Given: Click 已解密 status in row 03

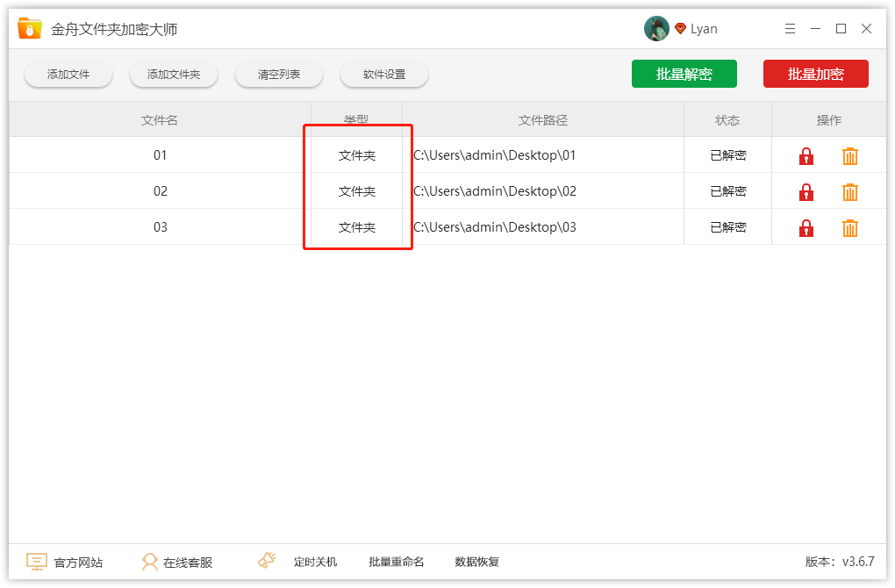Looking at the screenshot, I should click(x=728, y=227).
